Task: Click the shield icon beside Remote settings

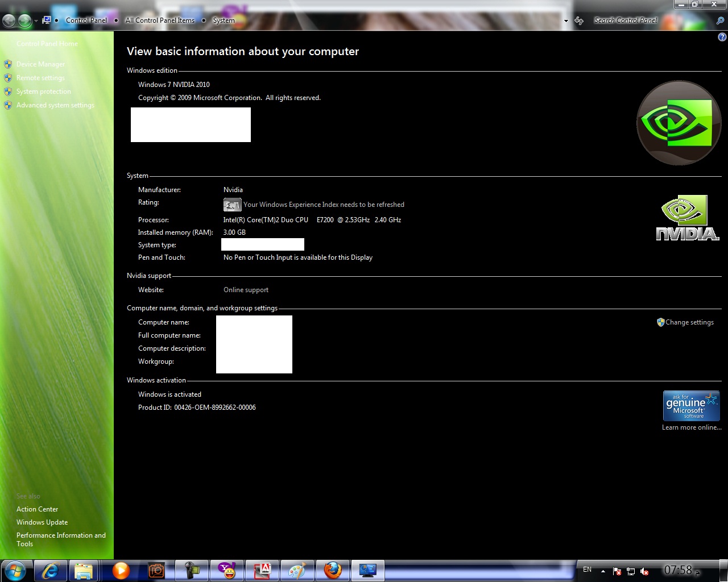Action: click(x=8, y=78)
